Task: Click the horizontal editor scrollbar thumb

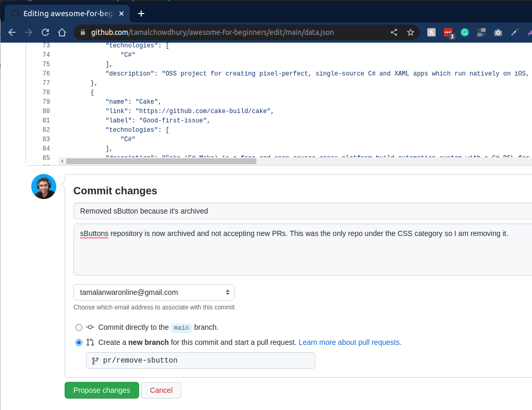Action: (x=161, y=161)
